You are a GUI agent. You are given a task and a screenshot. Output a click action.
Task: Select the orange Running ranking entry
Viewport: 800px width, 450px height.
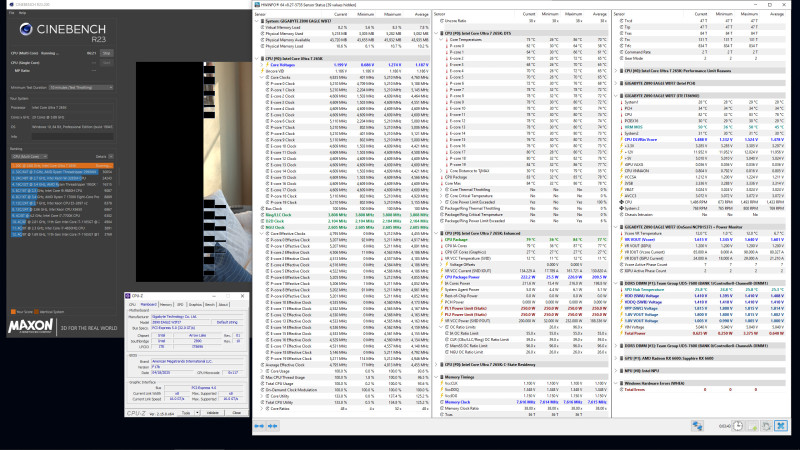[62, 166]
